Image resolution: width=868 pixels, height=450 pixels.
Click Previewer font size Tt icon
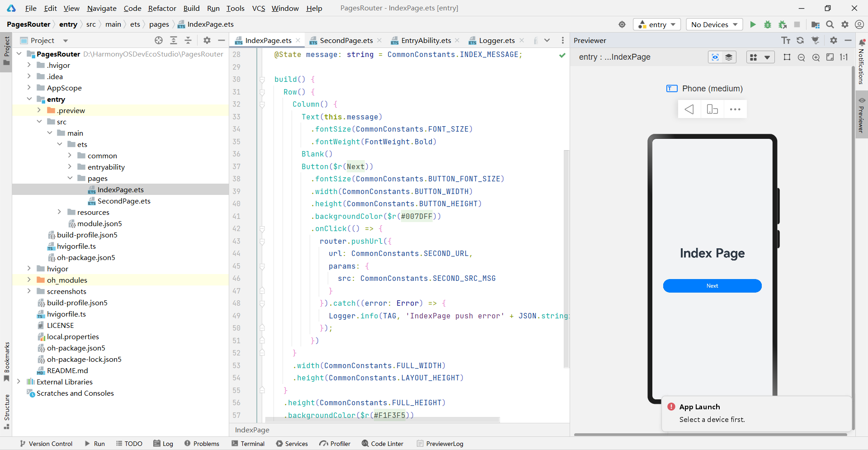tap(786, 40)
